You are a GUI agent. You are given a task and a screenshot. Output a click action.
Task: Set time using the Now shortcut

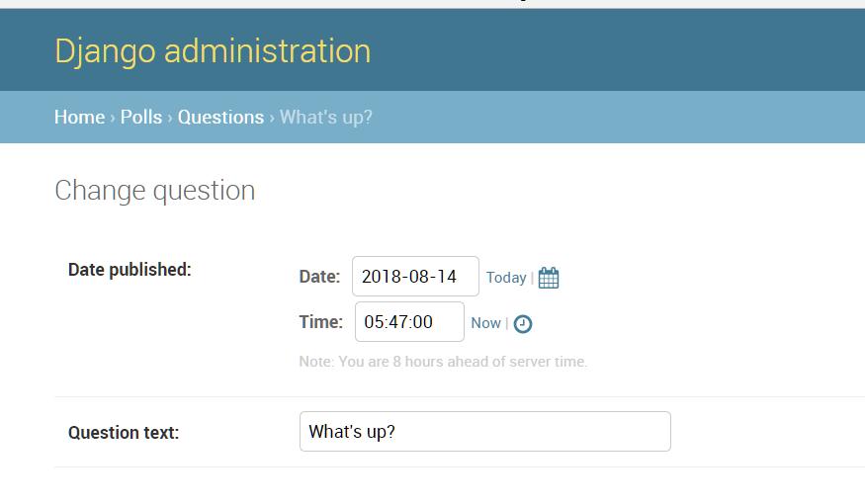click(485, 323)
